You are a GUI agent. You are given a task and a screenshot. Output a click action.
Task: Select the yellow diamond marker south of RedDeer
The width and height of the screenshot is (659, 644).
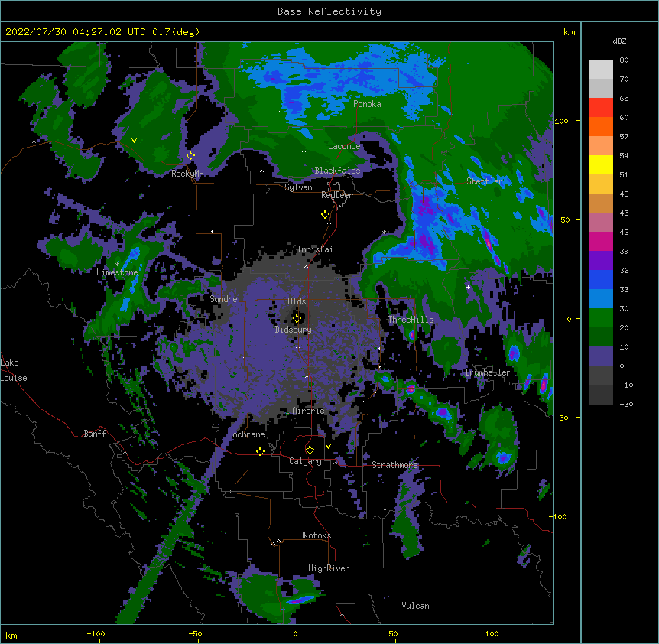pyautogui.click(x=325, y=215)
